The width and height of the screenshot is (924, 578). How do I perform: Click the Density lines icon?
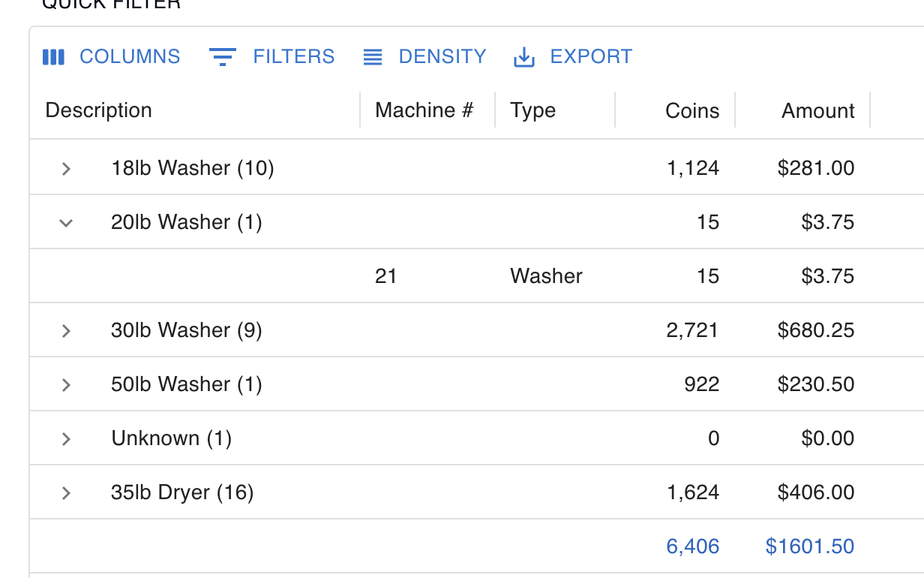(x=373, y=57)
